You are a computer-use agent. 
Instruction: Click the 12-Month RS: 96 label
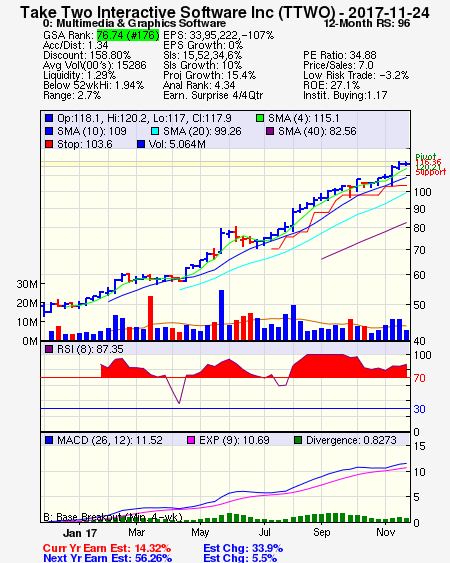click(367, 23)
